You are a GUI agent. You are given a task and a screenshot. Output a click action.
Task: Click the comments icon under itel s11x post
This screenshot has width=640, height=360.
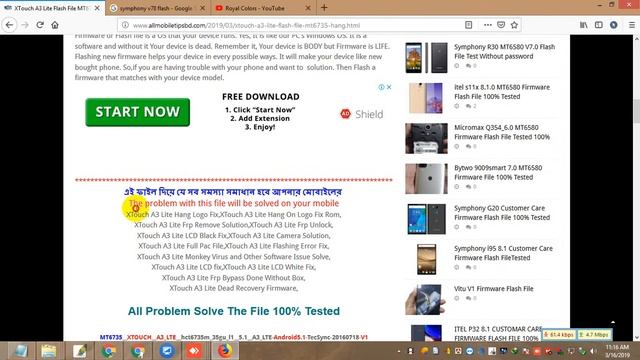[468, 106]
